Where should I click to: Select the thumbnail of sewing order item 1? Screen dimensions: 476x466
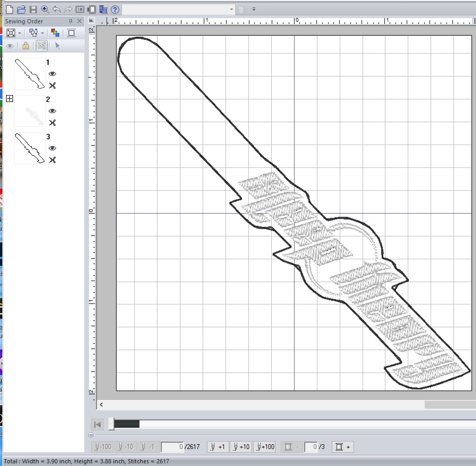coord(30,74)
